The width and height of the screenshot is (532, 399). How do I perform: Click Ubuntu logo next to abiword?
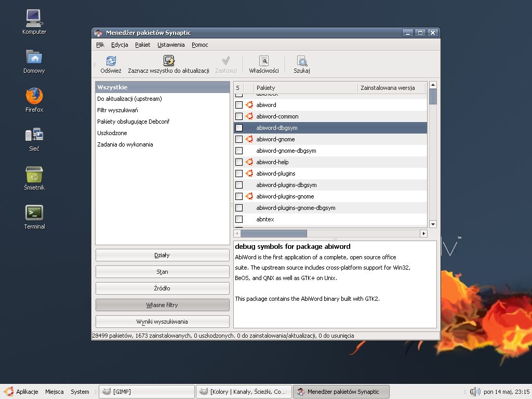coord(249,105)
